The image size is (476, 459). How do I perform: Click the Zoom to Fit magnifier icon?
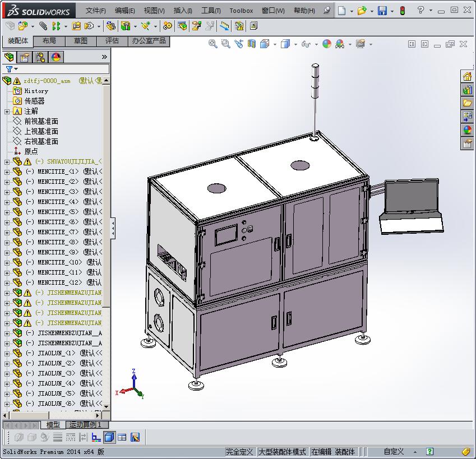click(213, 44)
